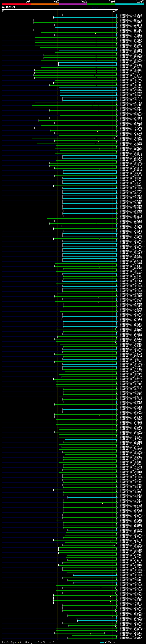The width and height of the screenshot is (146, 644).
Task: Select hit label UniRef100_C0H7R8
Action: tap(131, 201)
